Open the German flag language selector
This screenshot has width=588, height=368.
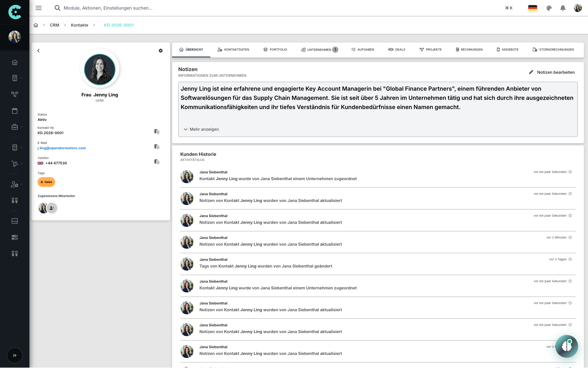532,8
